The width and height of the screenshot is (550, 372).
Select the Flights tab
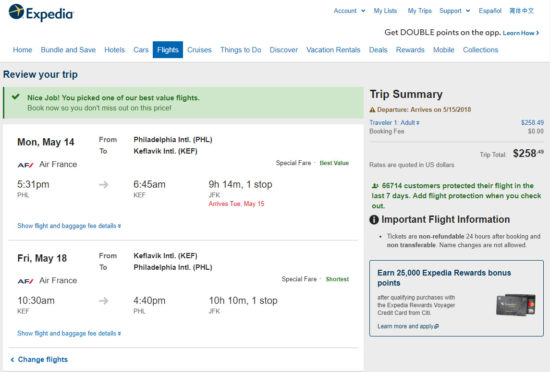(x=168, y=50)
